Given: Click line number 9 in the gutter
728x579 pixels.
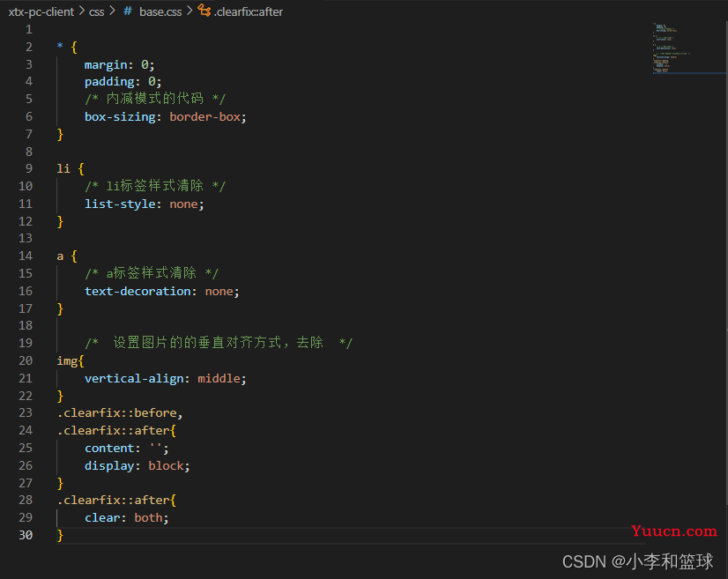Looking at the screenshot, I should [29, 168].
